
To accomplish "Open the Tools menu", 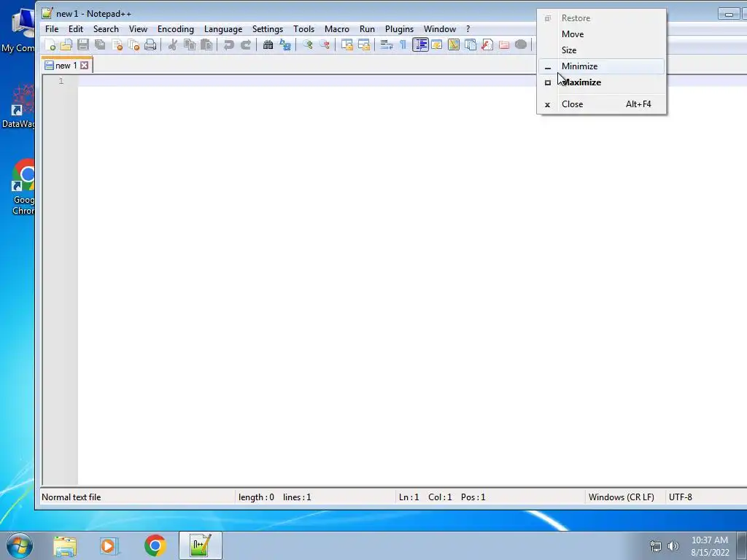I will pos(304,29).
